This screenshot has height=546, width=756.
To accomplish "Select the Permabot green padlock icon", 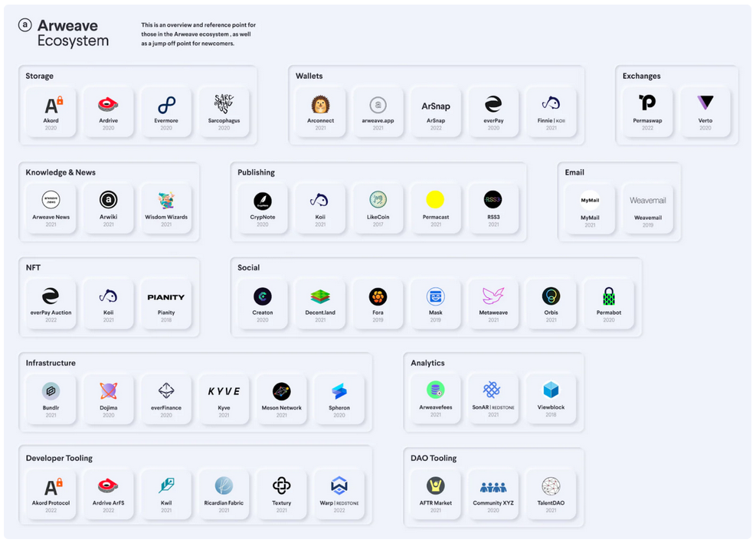I will point(608,296).
